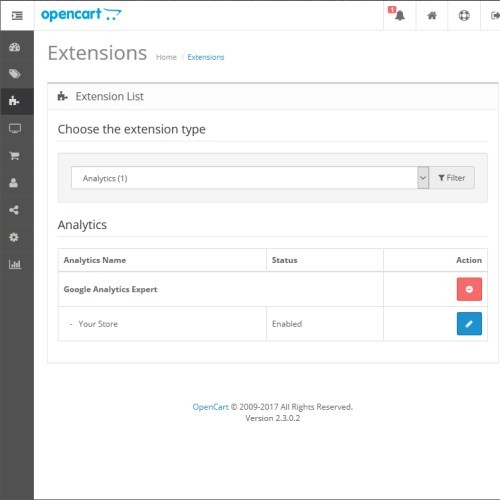Open the OpenCart footer link

pyautogui.click(x=210, y=407)
